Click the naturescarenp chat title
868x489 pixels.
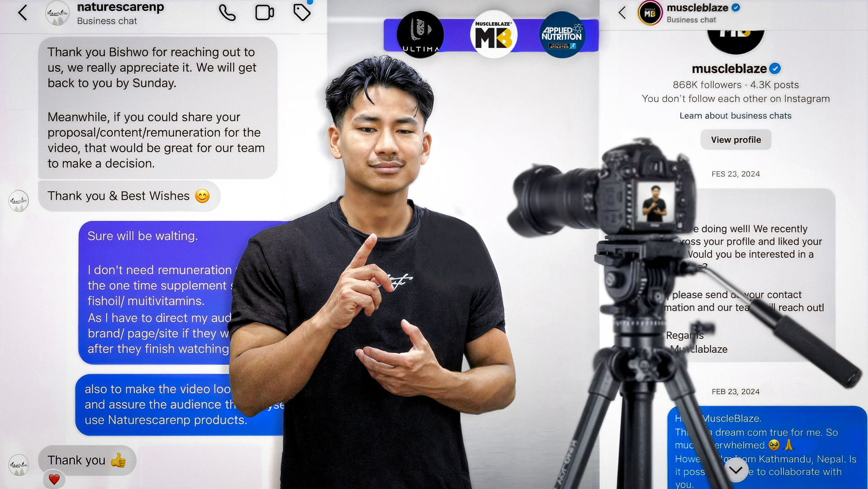[120, 8]
